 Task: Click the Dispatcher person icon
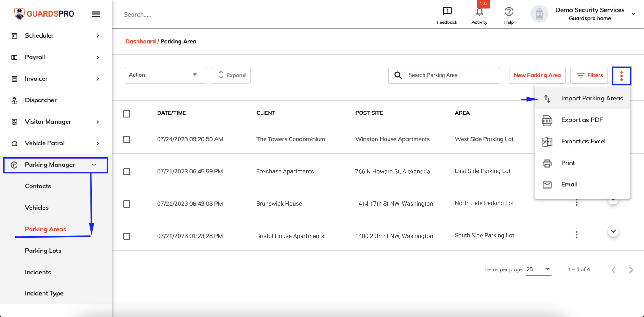[14, 100]
